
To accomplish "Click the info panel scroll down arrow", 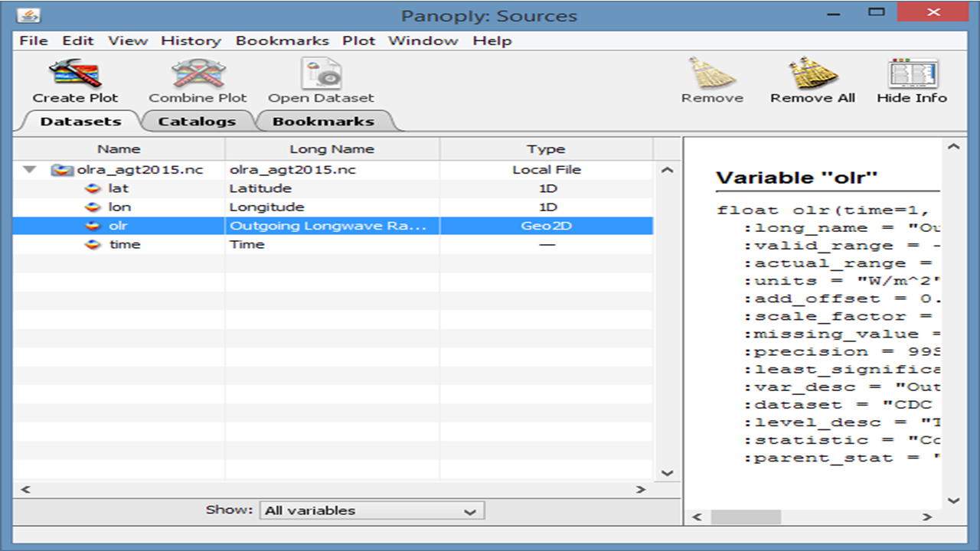I will click(x=953, y=500).
